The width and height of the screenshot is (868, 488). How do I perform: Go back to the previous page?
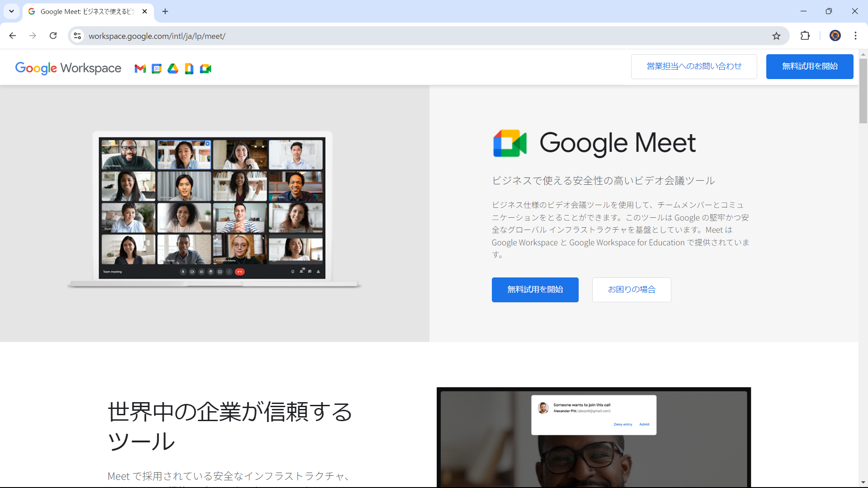point(13,36)
